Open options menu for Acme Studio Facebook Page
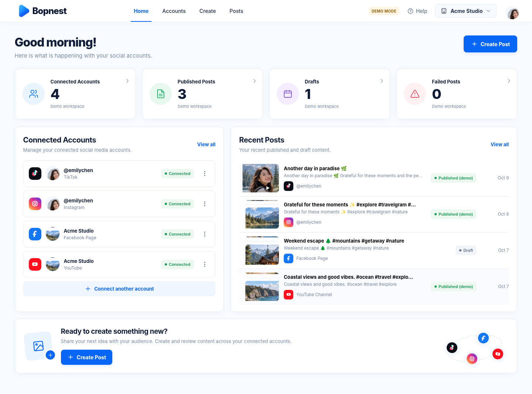Viewport: 532px width, 394px height. click(205, 234)
